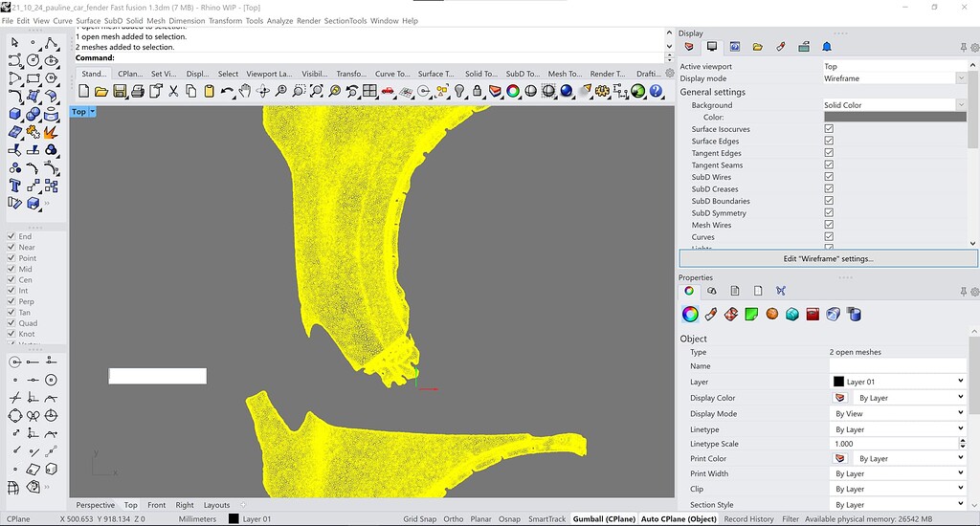Click the Four Viewports grid icon
980x526 pixels.
pyautogui.click(x=370, y=91)
